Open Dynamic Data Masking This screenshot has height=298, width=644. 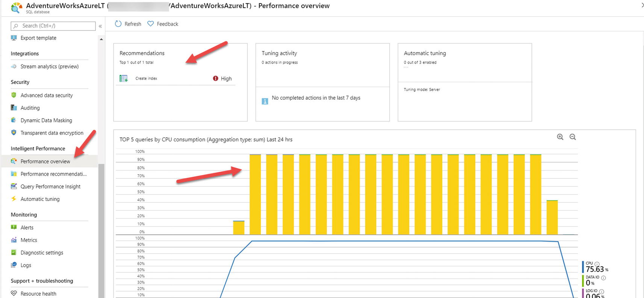click(46, 120)
